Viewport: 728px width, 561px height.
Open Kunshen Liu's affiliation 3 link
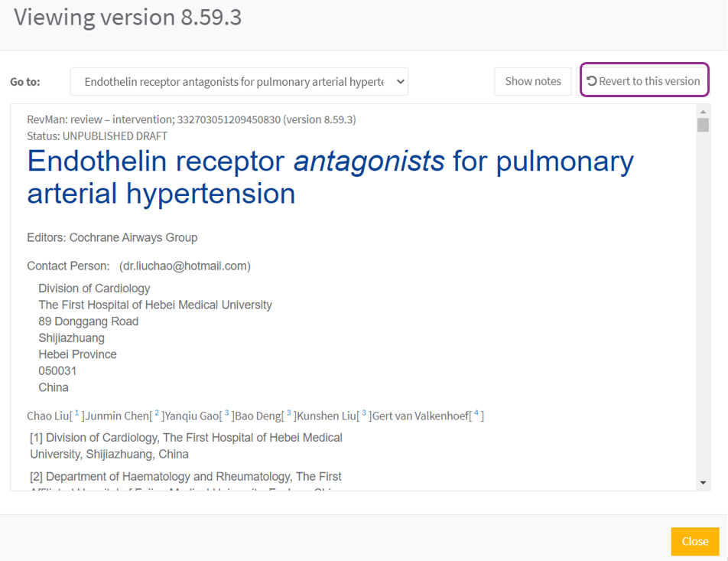pos(364,414)
